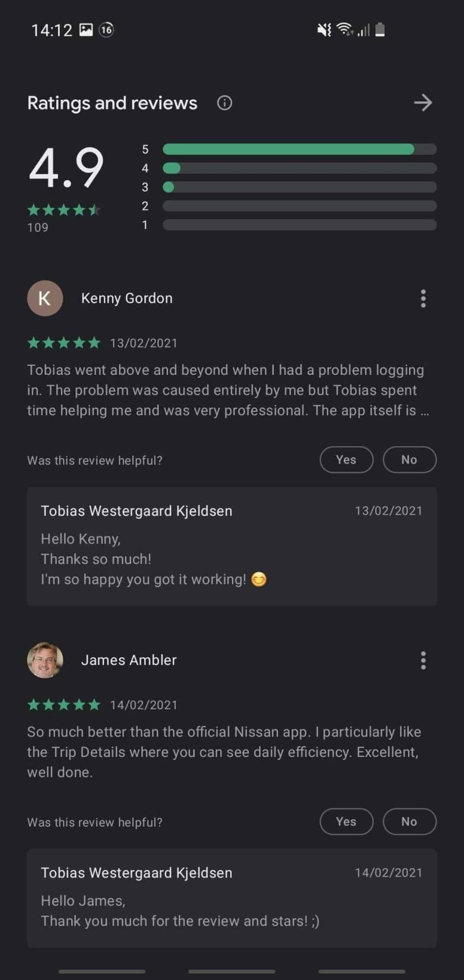Image resolution: width=464 pixels, height=980 pixels.
Task: Tap the image notification icon in status bar
Action: pyautogui.click(x=86, y=30)
